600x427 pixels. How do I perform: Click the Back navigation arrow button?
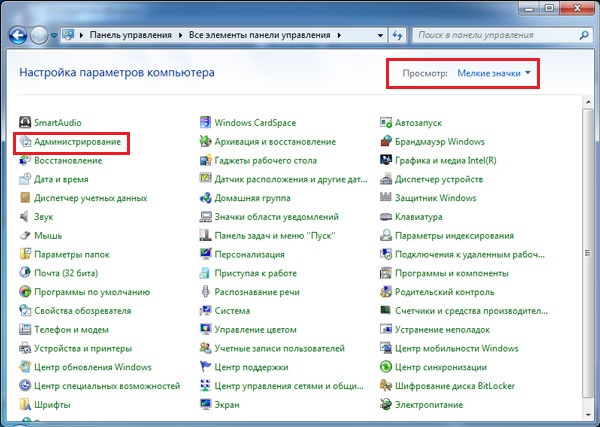[18, 36]
